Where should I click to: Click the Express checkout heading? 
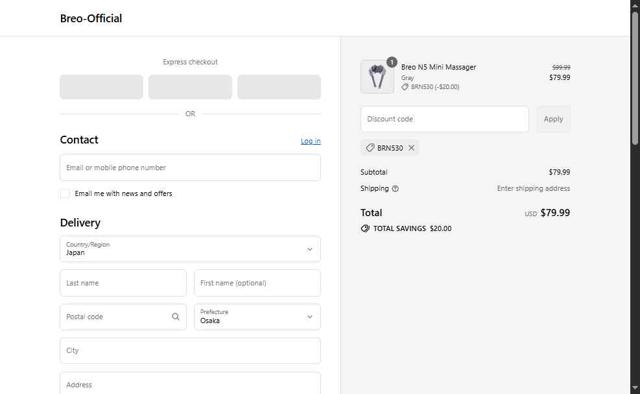pyautogui.click(x=190, y=62)
